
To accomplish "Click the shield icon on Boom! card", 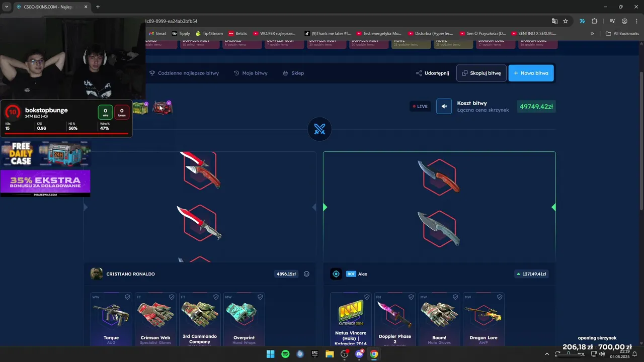I will tap(455, 297).
